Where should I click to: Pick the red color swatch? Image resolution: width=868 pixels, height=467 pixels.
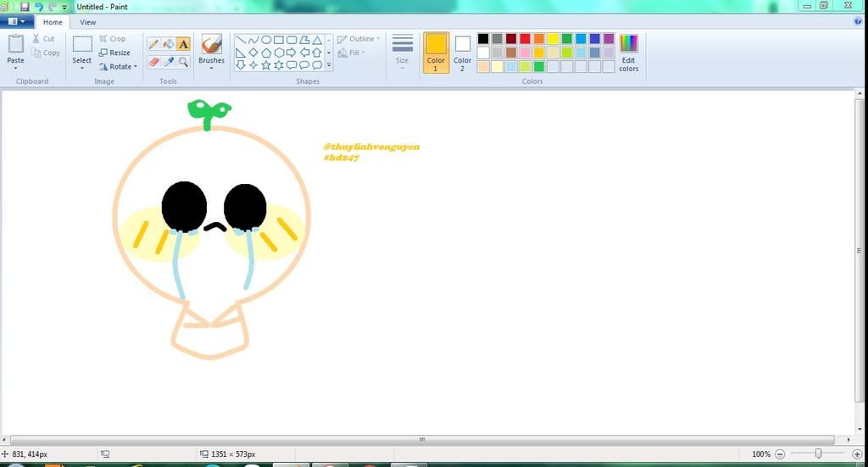click(x=525, y=39)
